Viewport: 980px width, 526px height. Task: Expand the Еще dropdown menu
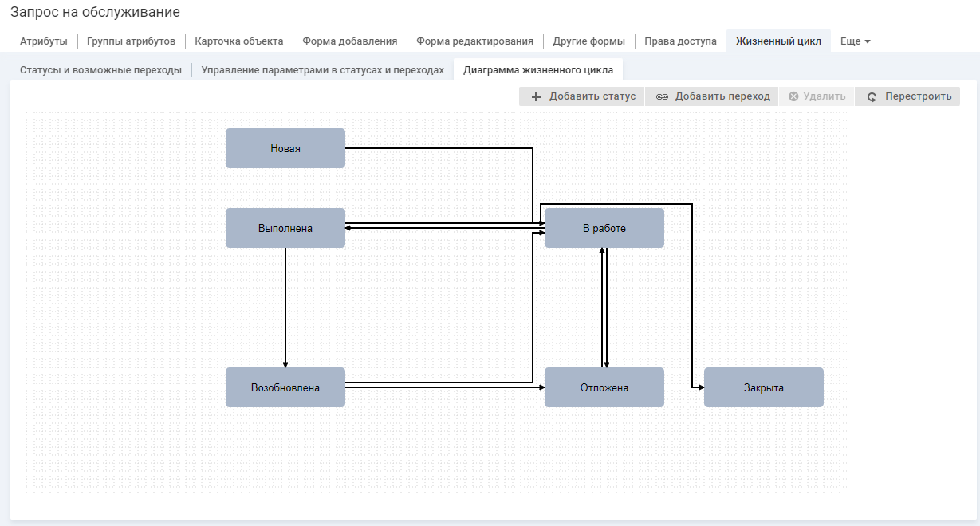855,41
